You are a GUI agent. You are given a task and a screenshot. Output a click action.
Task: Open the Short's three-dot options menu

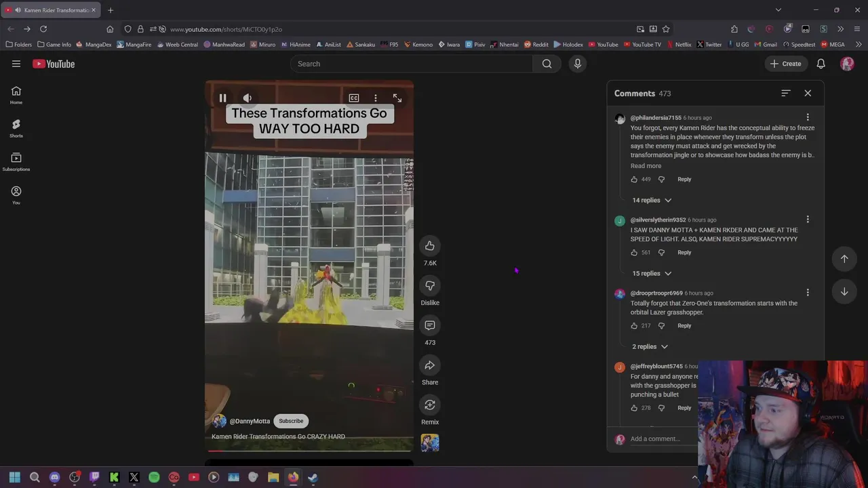click(x=376, y=98)
